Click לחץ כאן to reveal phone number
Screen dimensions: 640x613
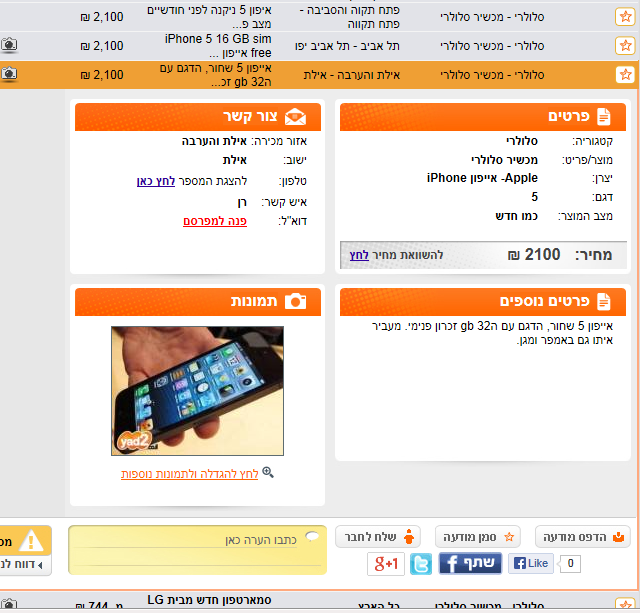point(156,181)
